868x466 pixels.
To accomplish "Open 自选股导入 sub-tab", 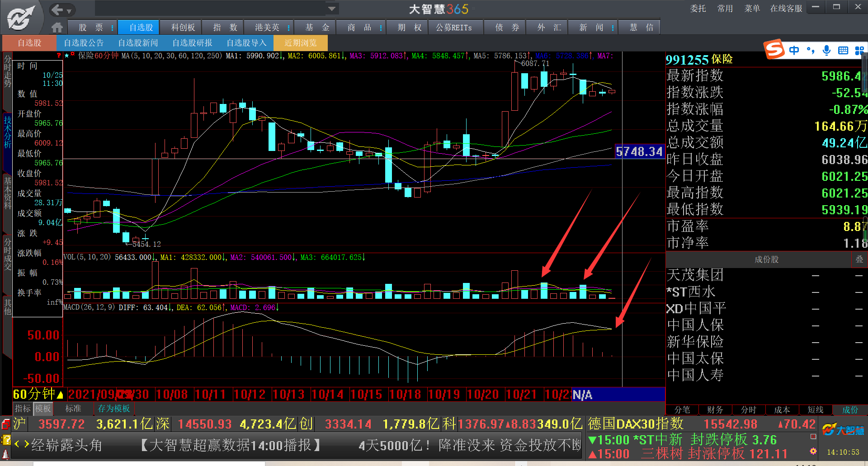I will click(246, 43).
